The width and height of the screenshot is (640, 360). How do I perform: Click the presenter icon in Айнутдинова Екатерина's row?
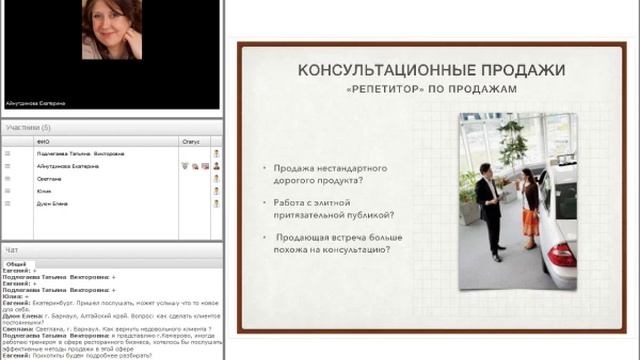pyautogui.click(x=216, y=166)
